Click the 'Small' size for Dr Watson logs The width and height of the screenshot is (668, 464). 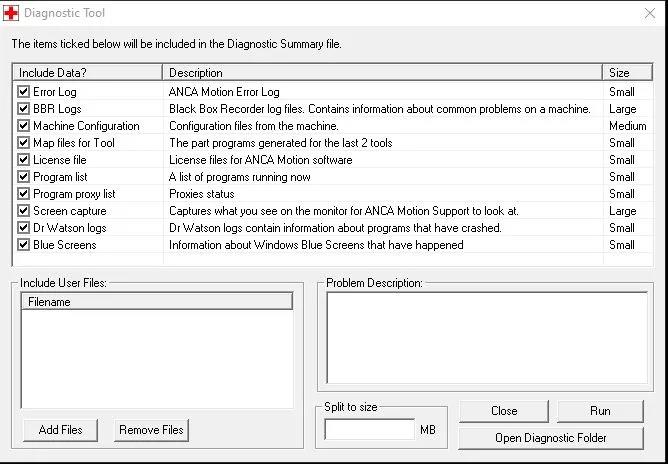622,228
